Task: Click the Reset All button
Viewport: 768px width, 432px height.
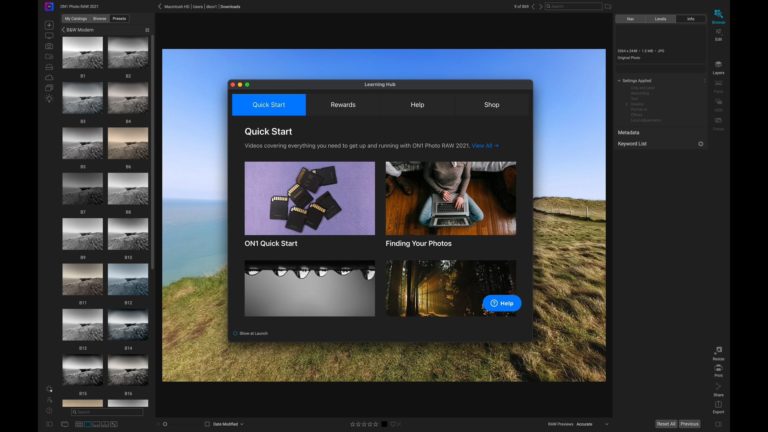Action: (x=666, y=424)
